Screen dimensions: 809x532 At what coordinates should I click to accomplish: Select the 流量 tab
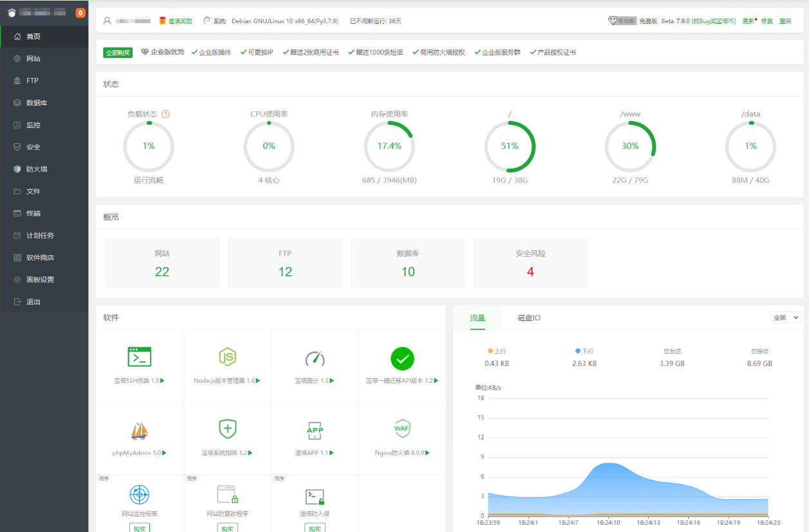[478, 318]
